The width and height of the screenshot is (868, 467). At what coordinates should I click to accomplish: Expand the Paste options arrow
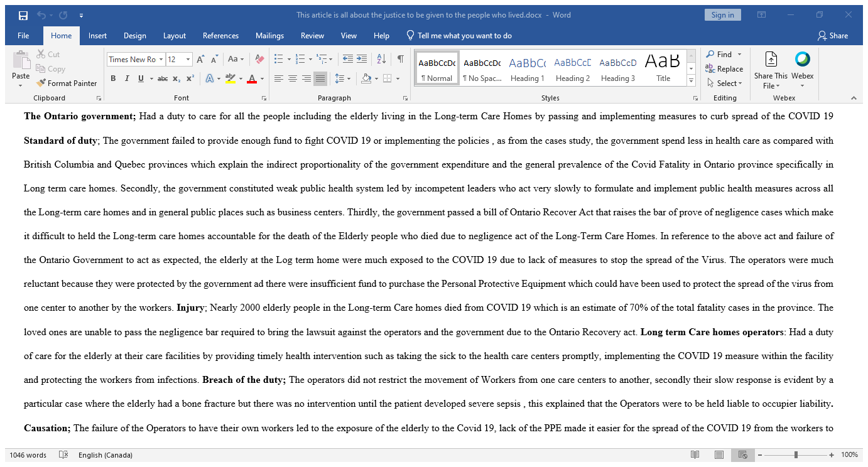point(21,86)
